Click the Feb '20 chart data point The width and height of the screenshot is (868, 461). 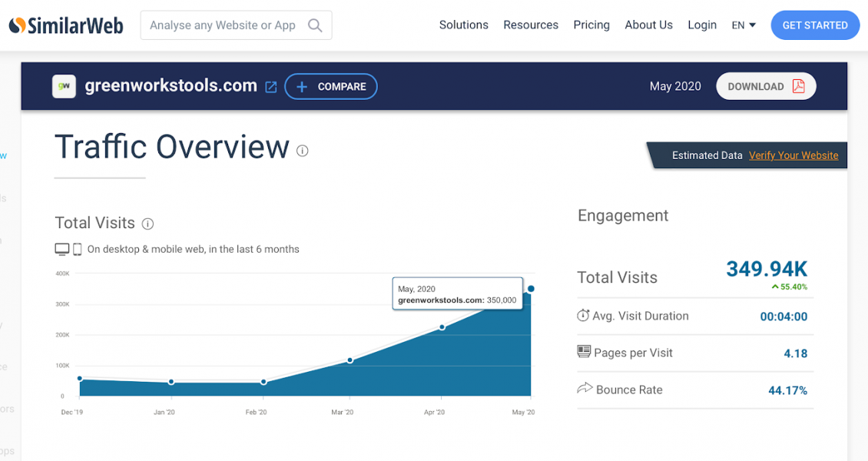coord(263,382)
